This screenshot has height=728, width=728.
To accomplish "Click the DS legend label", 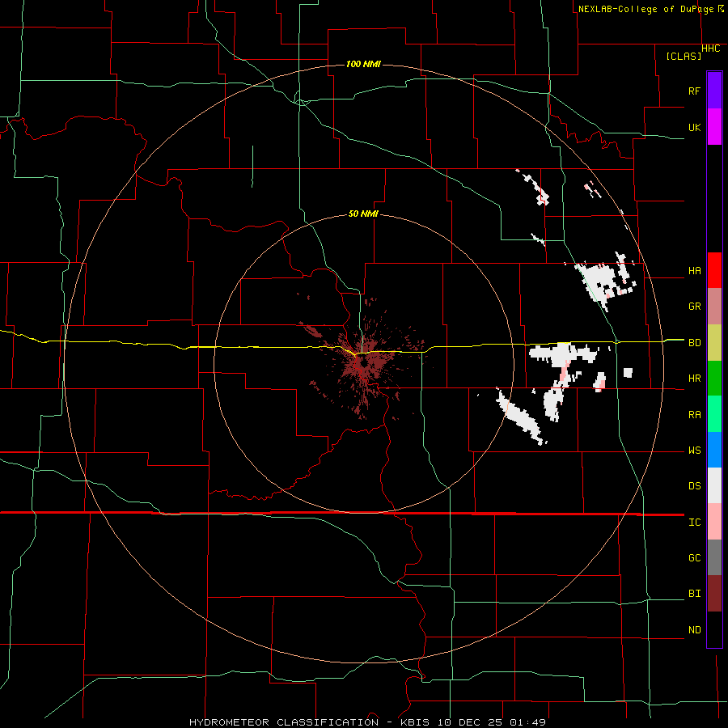I will [x=694, y=486].
